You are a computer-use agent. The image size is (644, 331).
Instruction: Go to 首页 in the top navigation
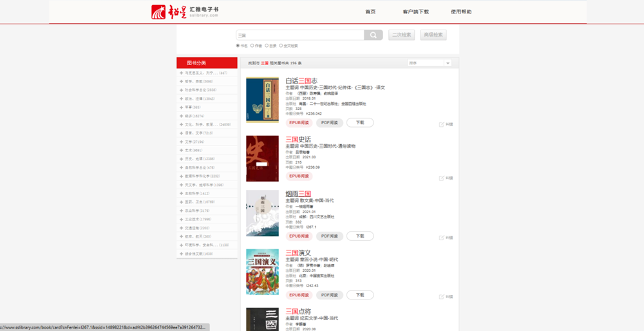point(370,12)
